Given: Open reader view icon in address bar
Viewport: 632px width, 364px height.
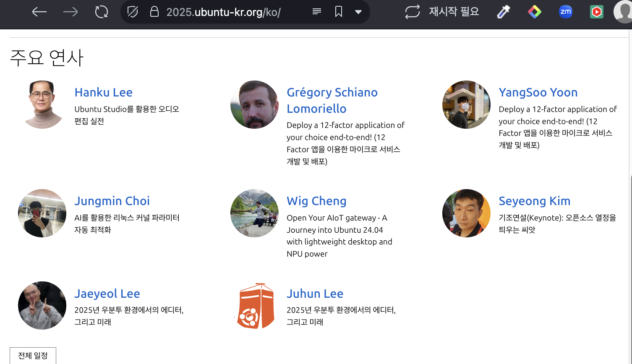Looking at the screenshot, I should point(317,11).
